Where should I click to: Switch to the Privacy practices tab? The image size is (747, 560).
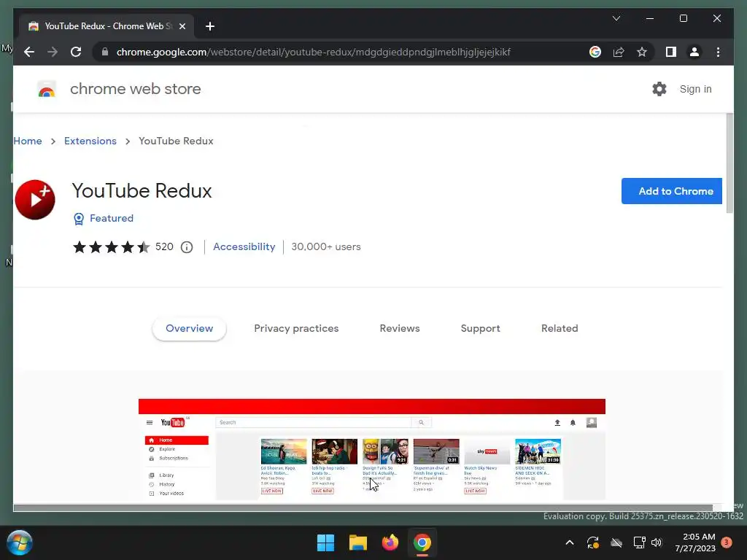296,329
